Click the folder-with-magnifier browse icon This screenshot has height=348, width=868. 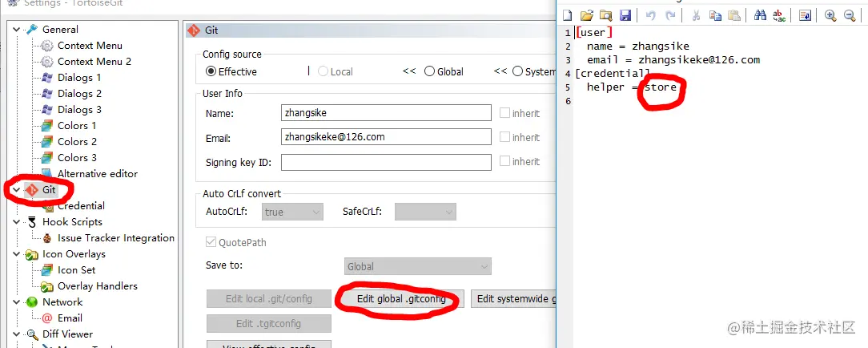click(x=606, y=15)
